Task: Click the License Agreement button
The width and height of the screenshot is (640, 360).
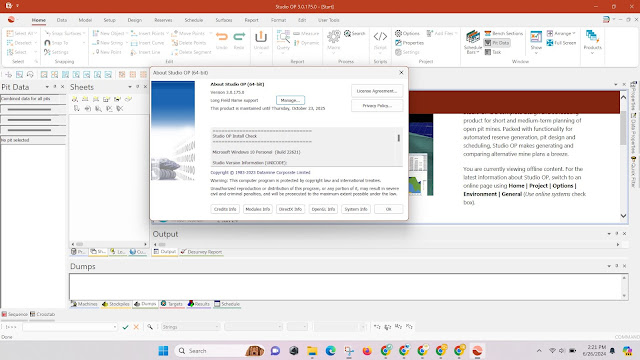Action: coord(377,91)
